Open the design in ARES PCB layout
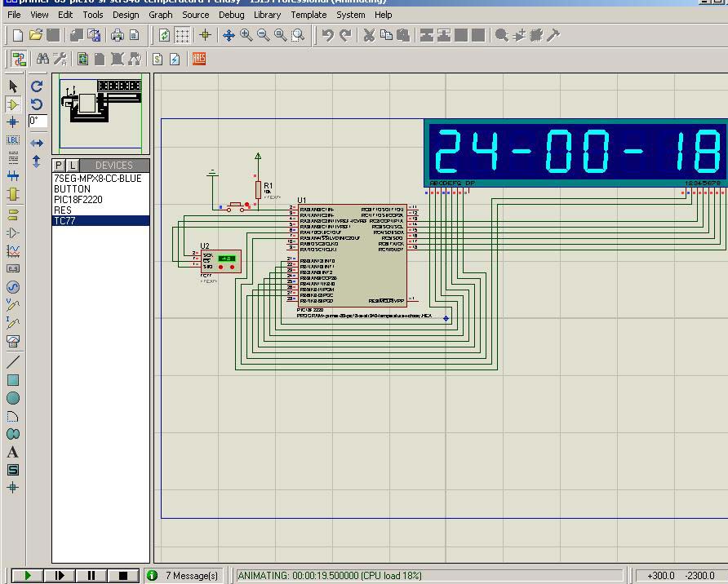 200,58
